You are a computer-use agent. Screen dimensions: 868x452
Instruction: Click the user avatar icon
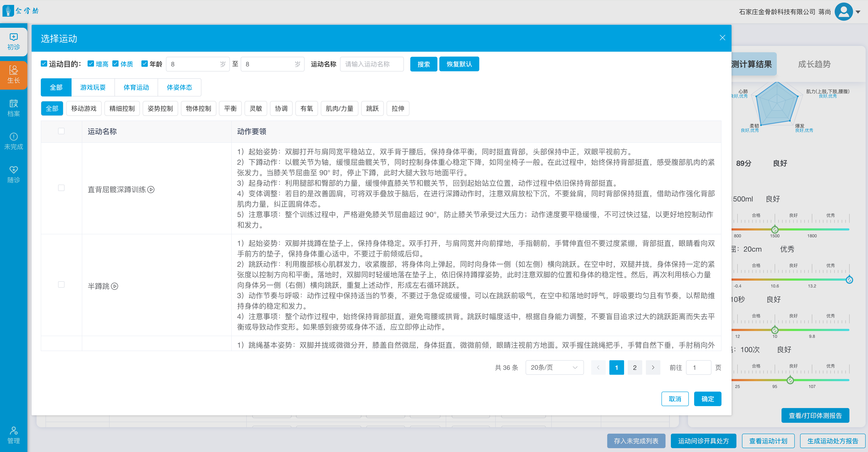(x=844, y=12)
